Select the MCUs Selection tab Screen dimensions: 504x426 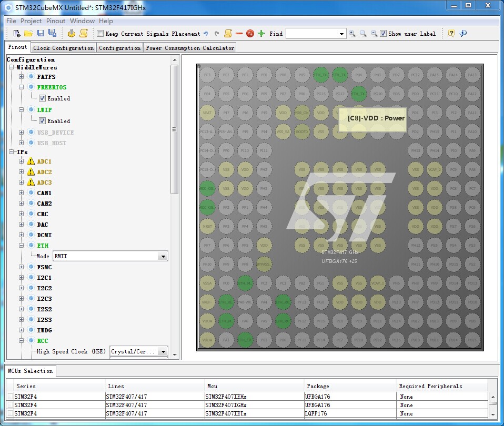30,371
